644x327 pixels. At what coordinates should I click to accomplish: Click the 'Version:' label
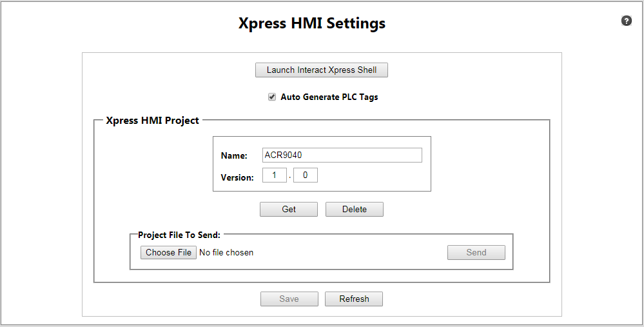click(x=237, y=177)
